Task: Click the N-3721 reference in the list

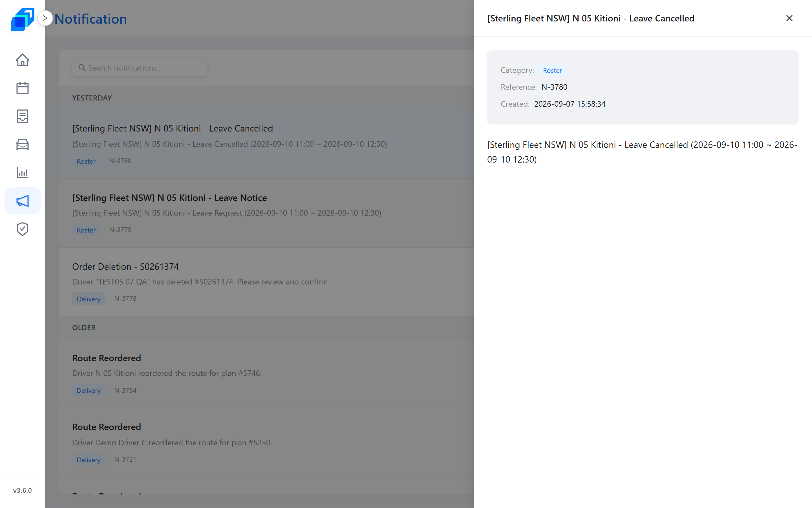Action: [125, 459]
